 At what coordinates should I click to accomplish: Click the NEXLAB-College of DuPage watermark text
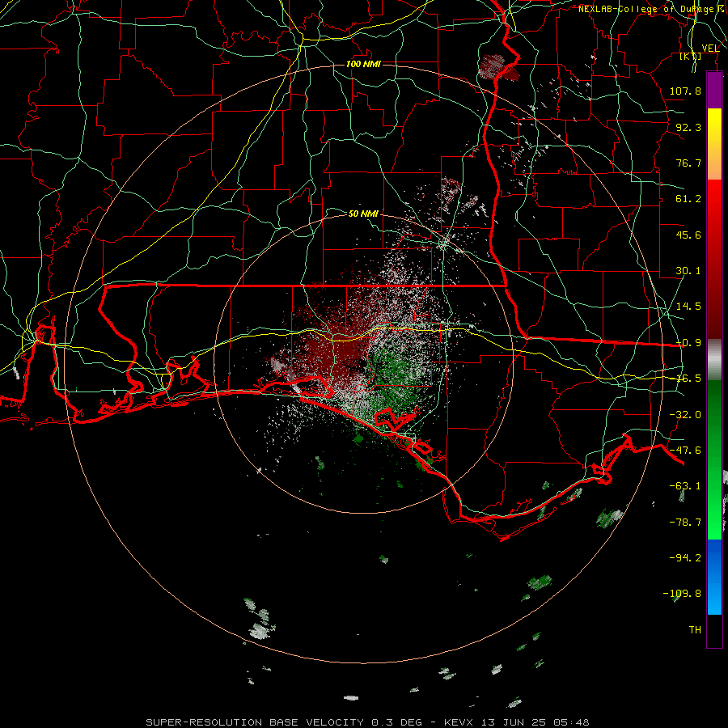point(652,9)
